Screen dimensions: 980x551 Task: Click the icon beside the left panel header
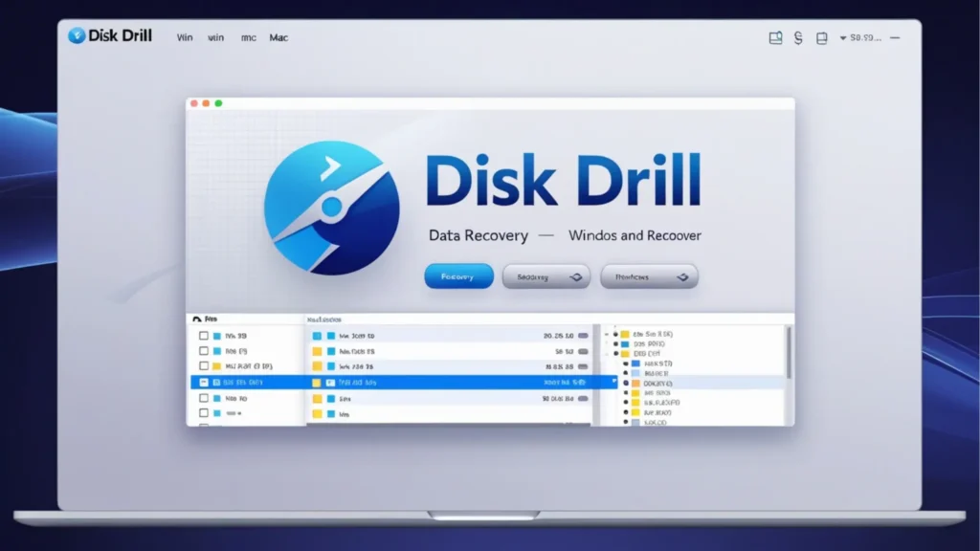(x=197, y=320)
